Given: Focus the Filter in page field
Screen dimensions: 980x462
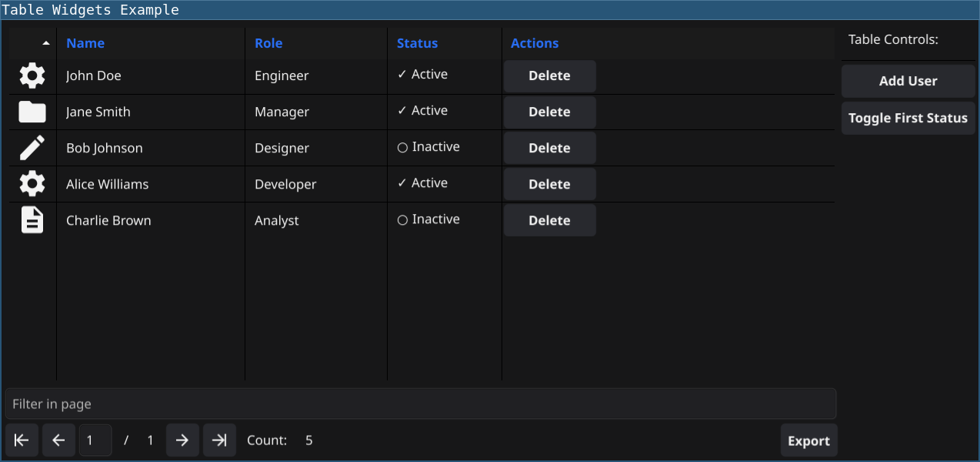Looking at the screenshot, I should pos(421,403).
